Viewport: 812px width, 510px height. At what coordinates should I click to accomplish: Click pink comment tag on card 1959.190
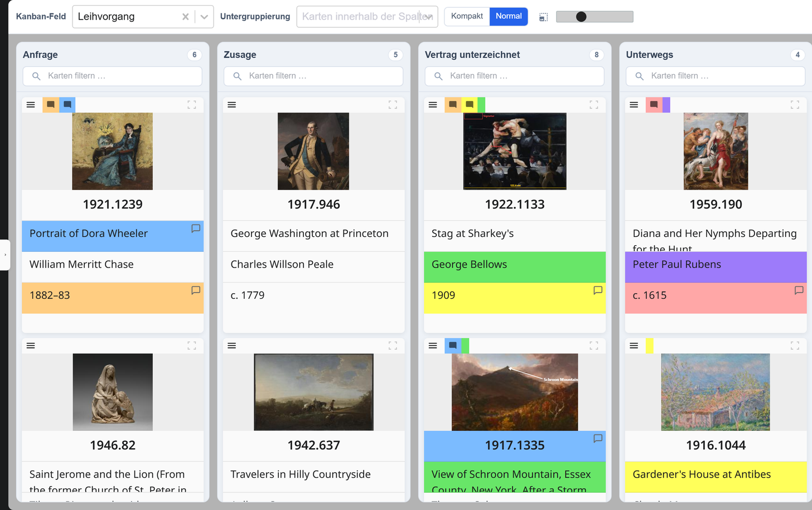[x=654, y=105]
